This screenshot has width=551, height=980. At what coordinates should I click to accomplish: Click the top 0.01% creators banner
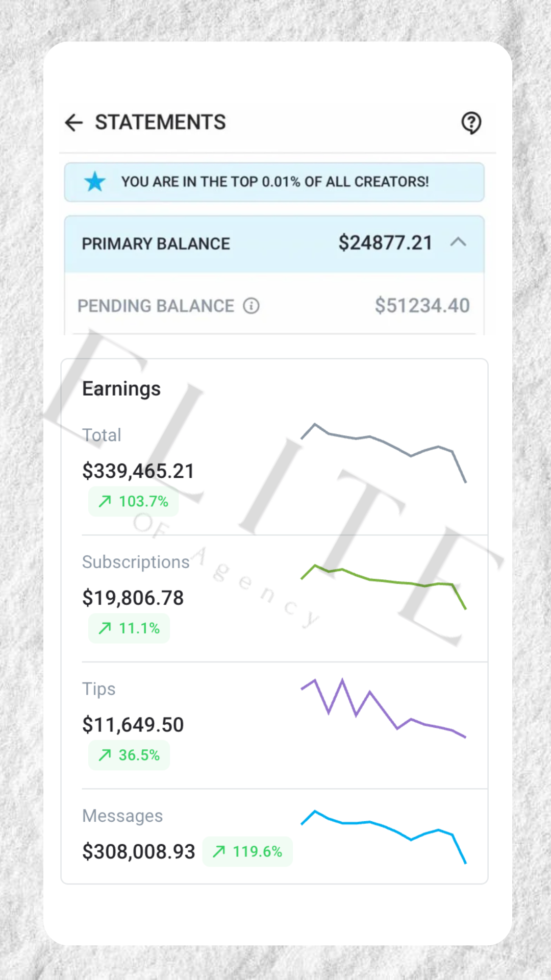(274, 182)
